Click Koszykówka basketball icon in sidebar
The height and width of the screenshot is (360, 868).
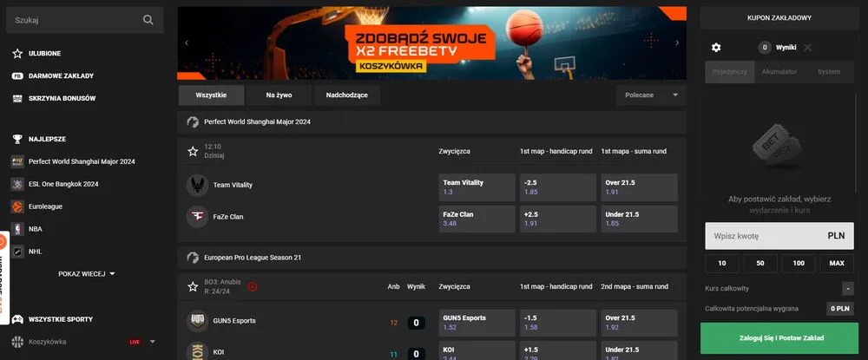pyautogui.click(x=17, y=342)
